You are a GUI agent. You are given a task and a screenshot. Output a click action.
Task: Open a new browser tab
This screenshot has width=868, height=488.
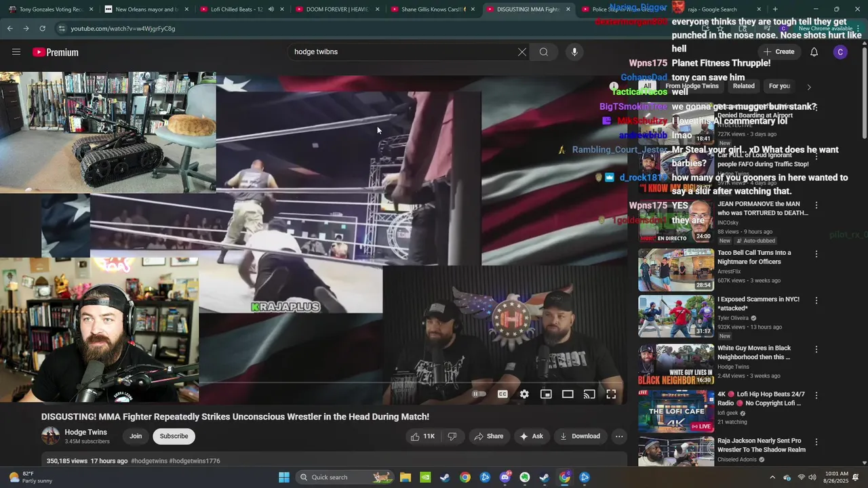pos(775,9)
